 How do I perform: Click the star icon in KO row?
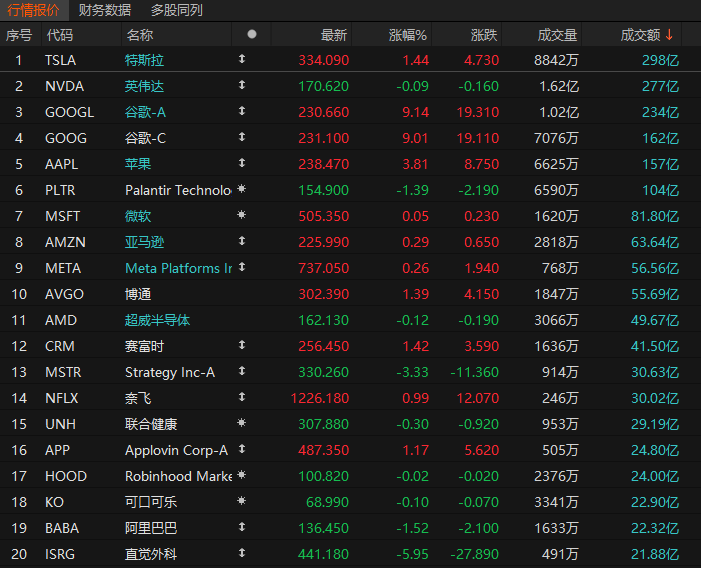(241, 501)
